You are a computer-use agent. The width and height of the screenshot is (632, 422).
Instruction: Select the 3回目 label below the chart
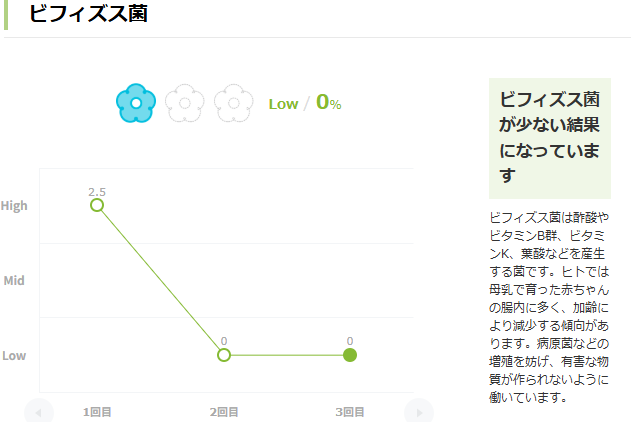[350, 411]
